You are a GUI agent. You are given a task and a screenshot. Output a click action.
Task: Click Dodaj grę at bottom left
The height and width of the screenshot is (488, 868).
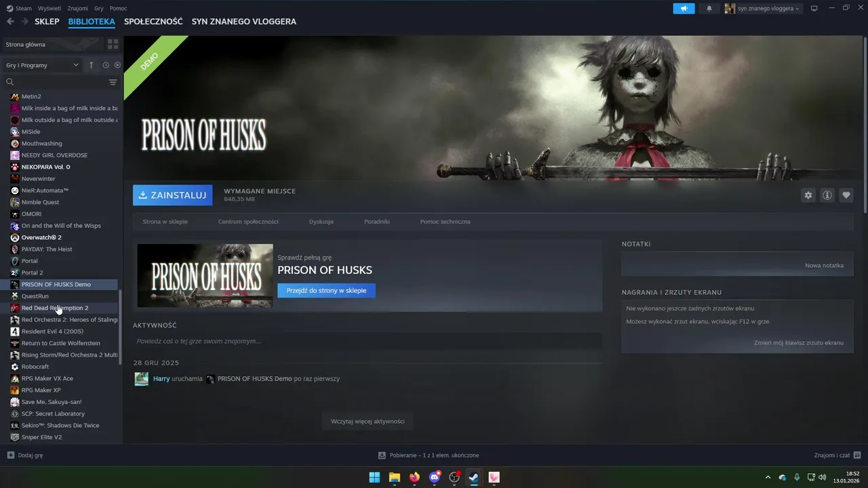[x=25, y=455]
